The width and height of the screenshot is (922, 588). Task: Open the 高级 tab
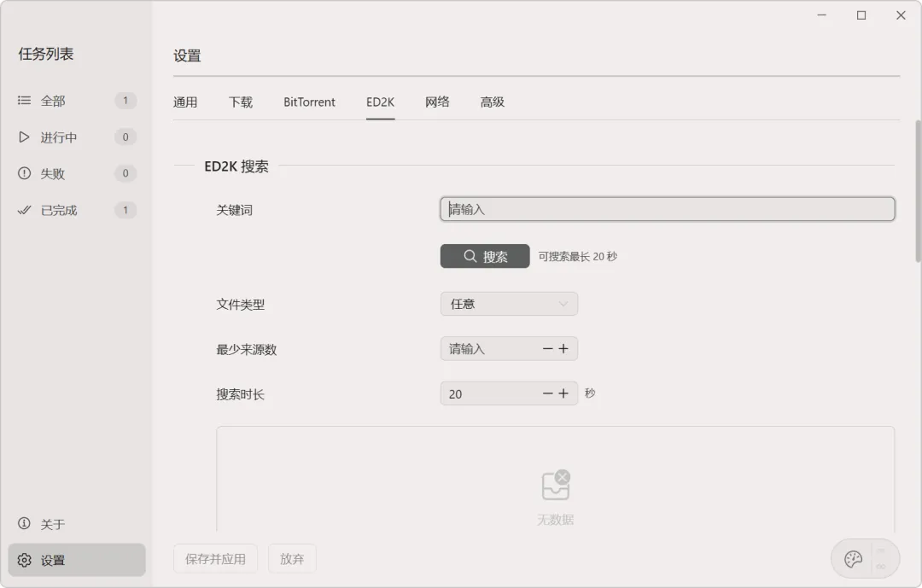tap(493, 102)
